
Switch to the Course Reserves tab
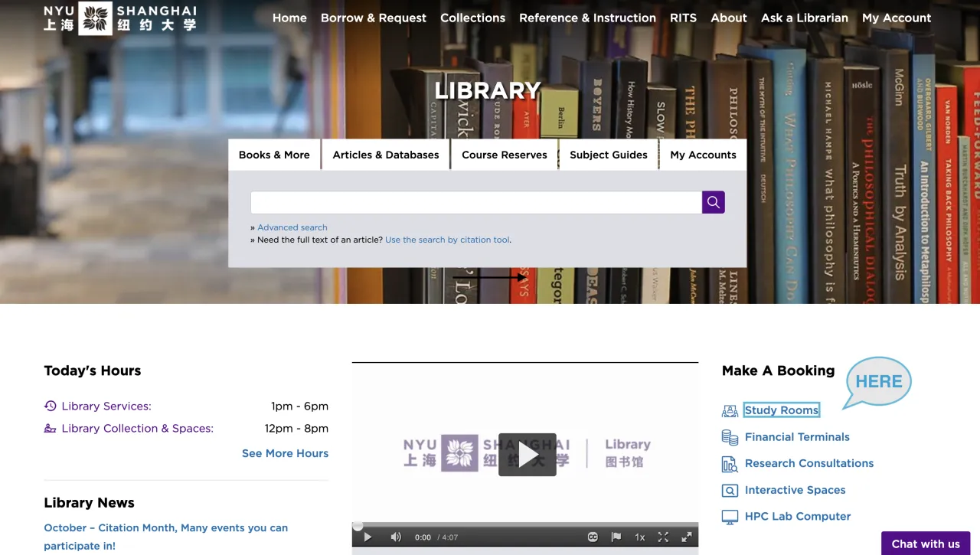tap(505, 155)
